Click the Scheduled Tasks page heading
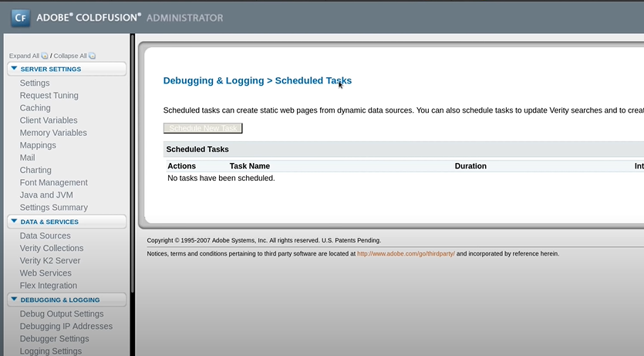Screen dimensions: 644x356 (x=257, y=80)
